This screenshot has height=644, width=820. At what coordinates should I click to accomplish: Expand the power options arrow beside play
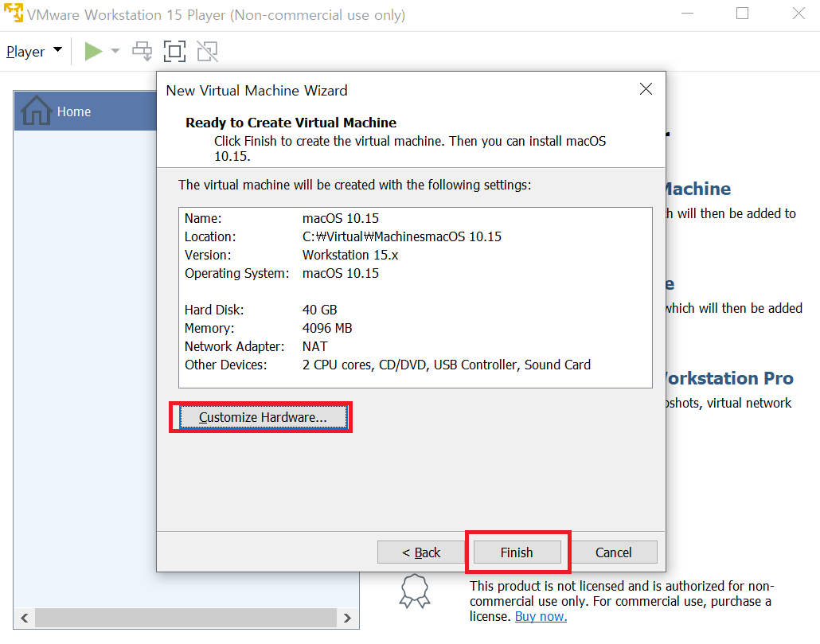point(115,52)
